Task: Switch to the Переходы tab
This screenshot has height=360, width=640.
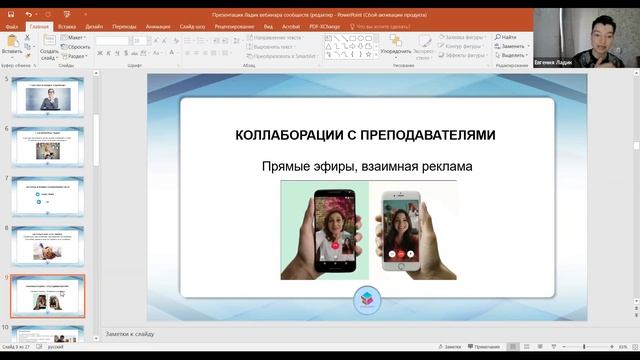Action: [x=124, y=27]
